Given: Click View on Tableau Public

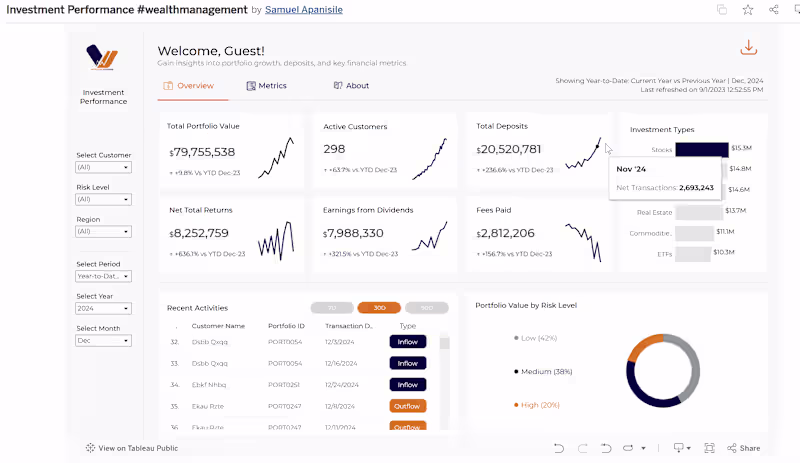Looking at the screenshot, I should pyautogui.click(x=132, y=448).
